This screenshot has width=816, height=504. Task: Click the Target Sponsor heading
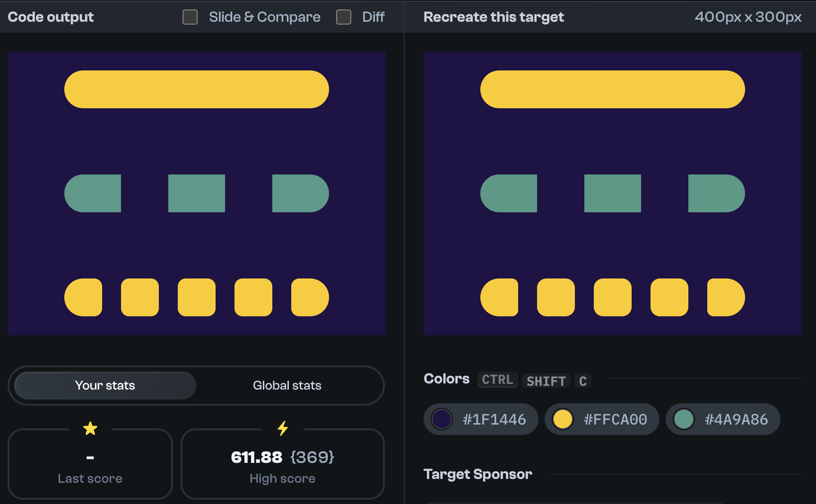click(478, 474)
